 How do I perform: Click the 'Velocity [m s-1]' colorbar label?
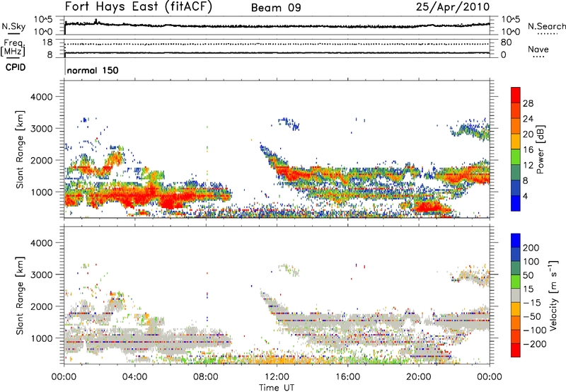[553, 295]
